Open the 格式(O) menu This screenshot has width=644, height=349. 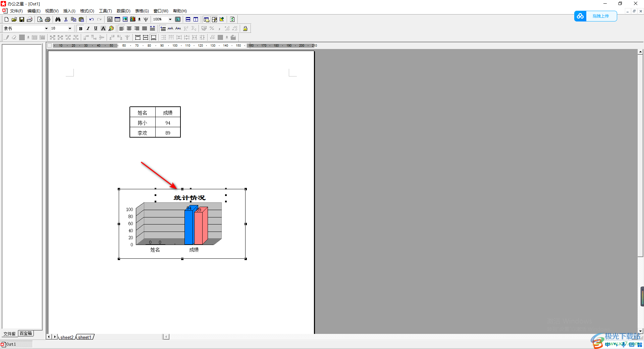(x=87, y=11)
